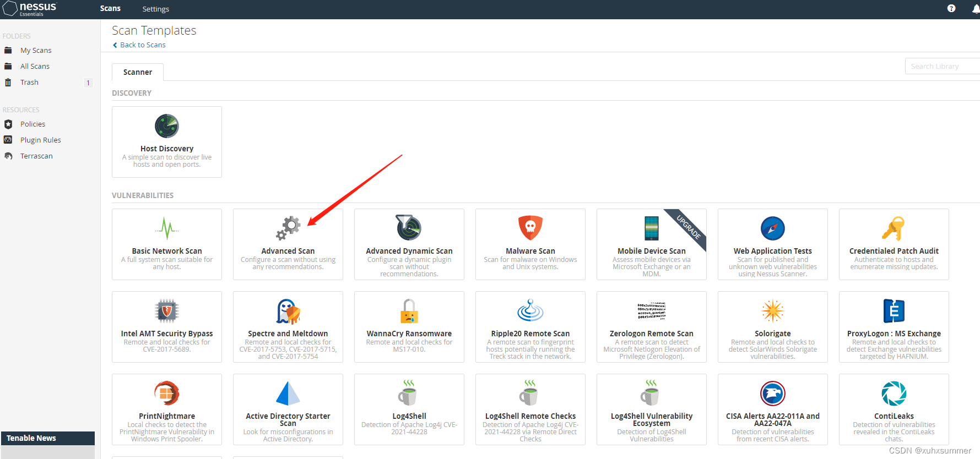This screenshot has width=980, height=459.
Task: Open the Spectre and Meltdown ghost icon
Action: 288,311
